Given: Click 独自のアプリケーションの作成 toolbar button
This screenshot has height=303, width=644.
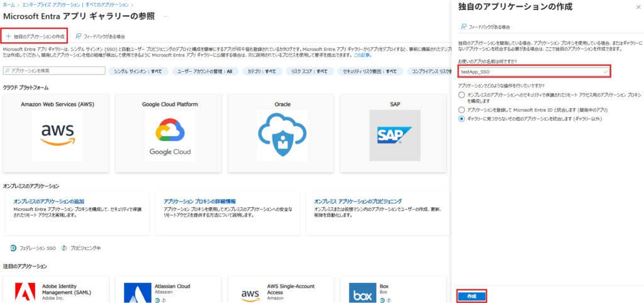Looking at the screenshot, I should pyautogui.click(x=35, y=37).
